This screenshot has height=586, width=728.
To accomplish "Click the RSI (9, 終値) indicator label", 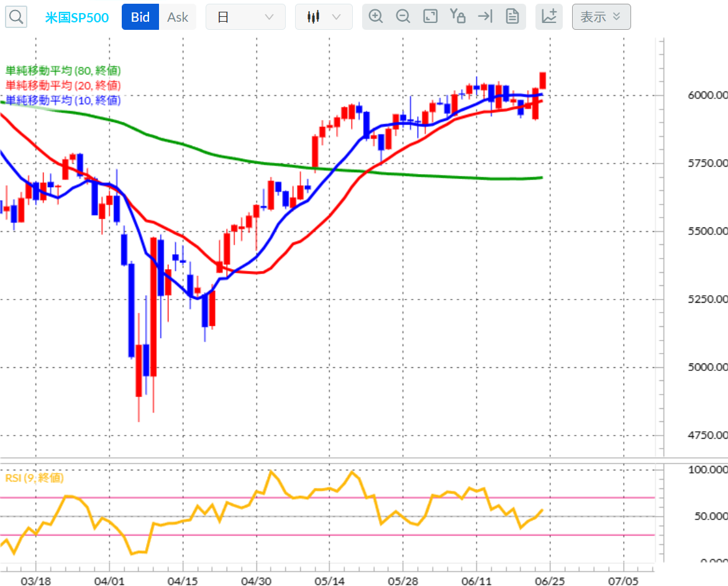I will 34,478.
